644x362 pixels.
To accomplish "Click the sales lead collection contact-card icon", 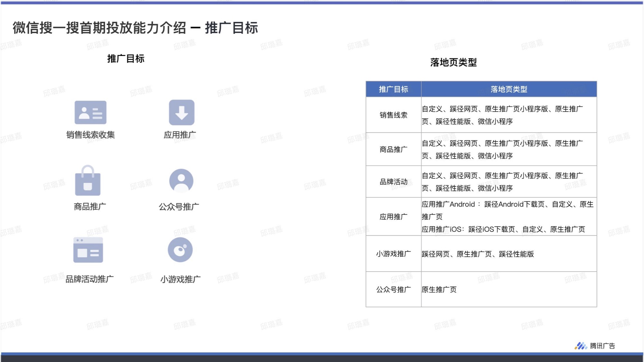I will tap(90, 112).
